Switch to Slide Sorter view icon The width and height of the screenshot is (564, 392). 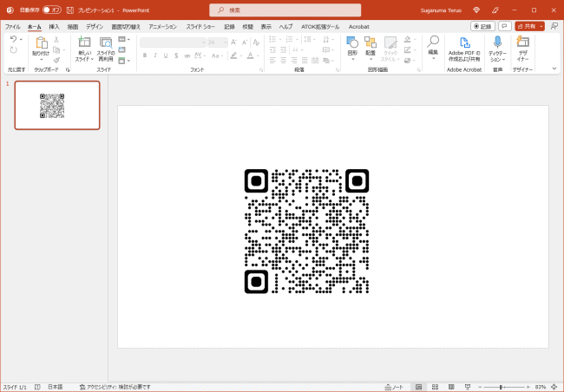(435, 387)
